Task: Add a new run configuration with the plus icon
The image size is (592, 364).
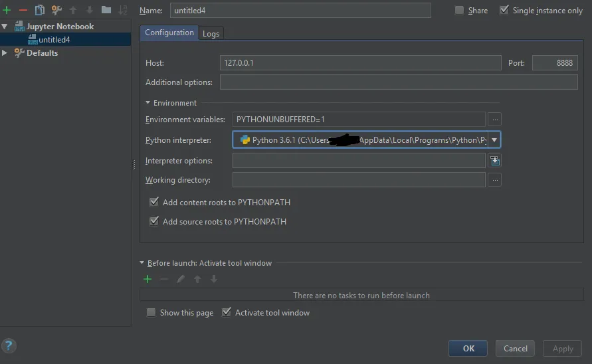Action: 7,10
